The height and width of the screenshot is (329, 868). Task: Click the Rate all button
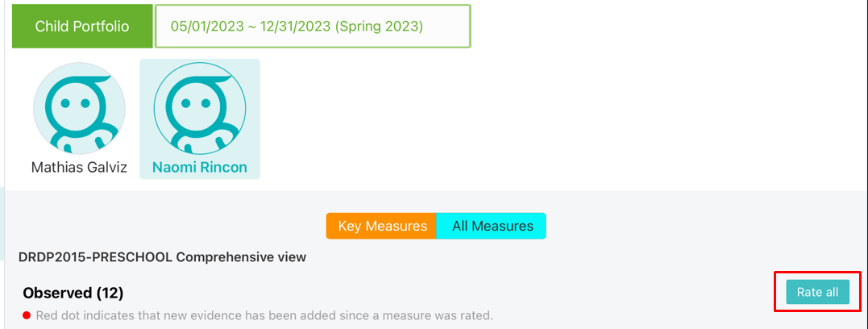[817, 292]
